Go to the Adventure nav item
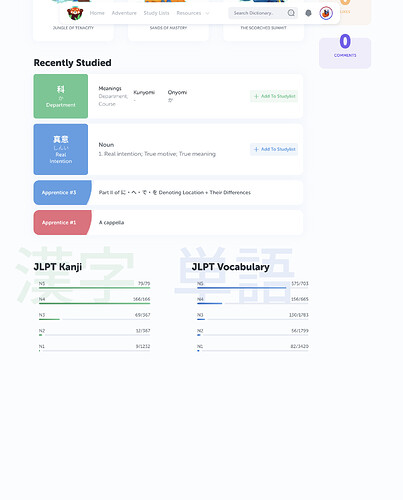Viewport: 403px width, 500px height. pyautogui.click(x=124, y=13)
